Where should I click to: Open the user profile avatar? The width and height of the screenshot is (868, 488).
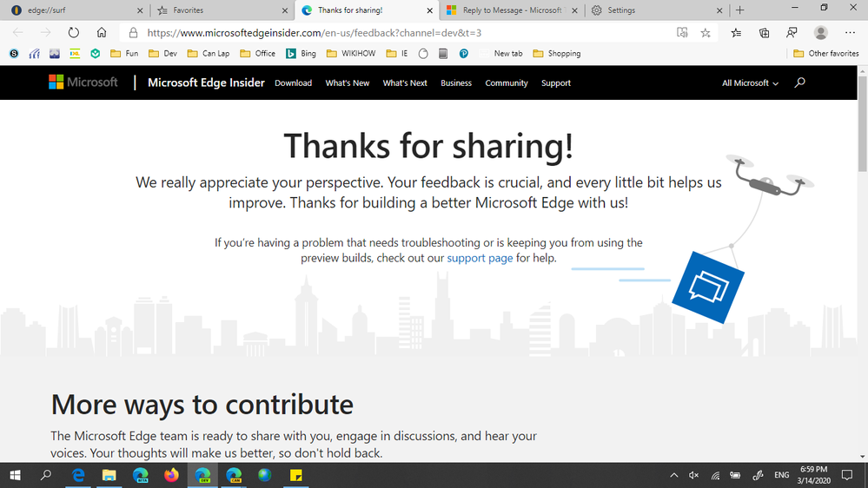[x=820, y=33]
